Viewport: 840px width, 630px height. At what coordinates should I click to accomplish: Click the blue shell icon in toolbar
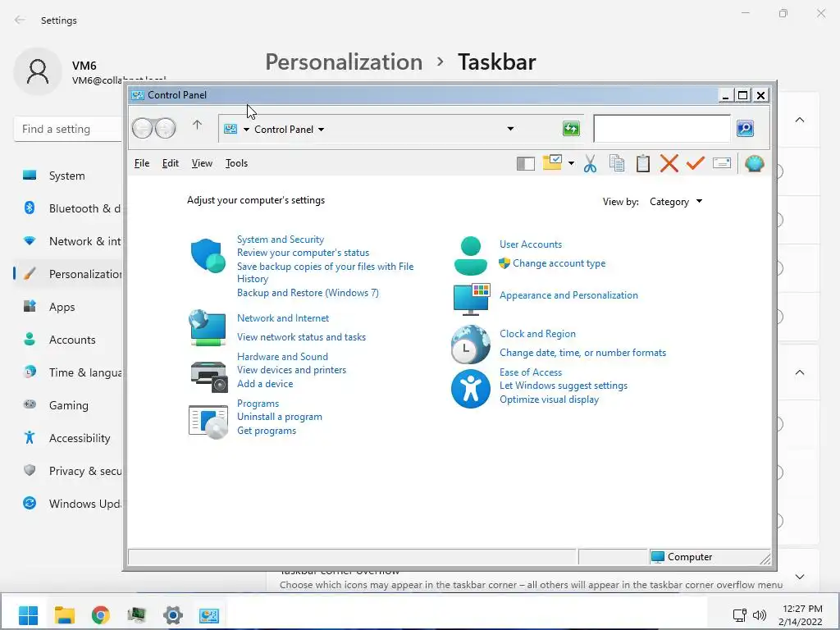coord(755,163)
